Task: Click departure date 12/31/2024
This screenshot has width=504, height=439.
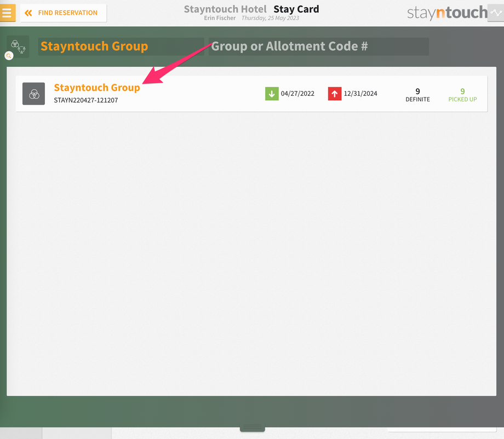Action: tap(360, 94)
